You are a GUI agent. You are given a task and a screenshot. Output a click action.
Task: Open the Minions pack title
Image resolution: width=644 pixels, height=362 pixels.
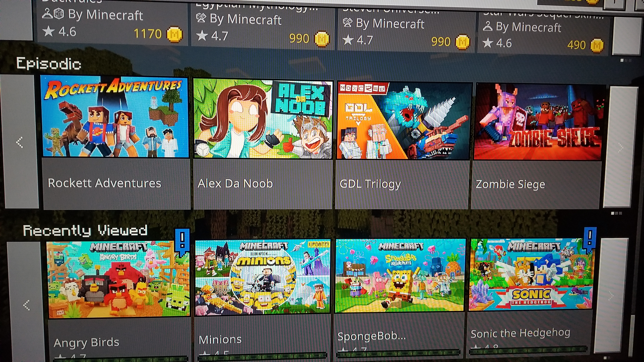[220, 339]
